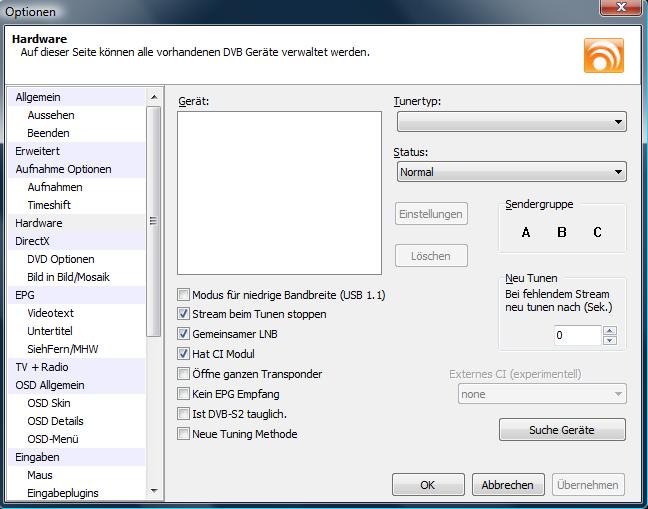The image size is (648, 509).
Task: Select Sendergruppe B
Action: (x=562, y=232)
